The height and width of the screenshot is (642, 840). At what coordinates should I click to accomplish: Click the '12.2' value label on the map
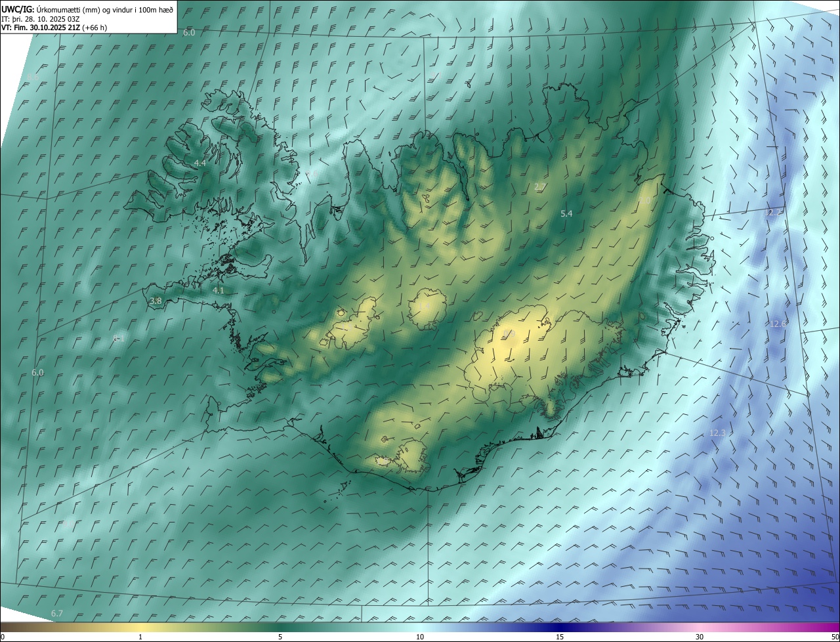[x=774, y=213]
